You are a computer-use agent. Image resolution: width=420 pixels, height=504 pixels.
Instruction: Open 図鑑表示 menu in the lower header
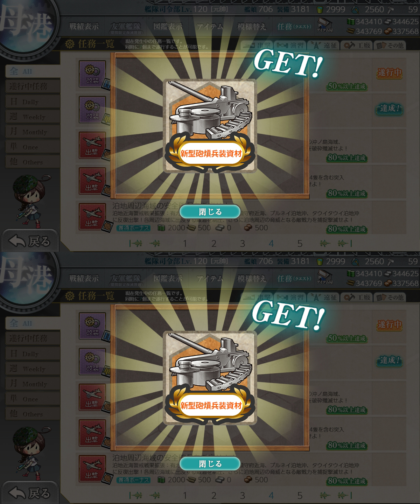tap(168, 279)
